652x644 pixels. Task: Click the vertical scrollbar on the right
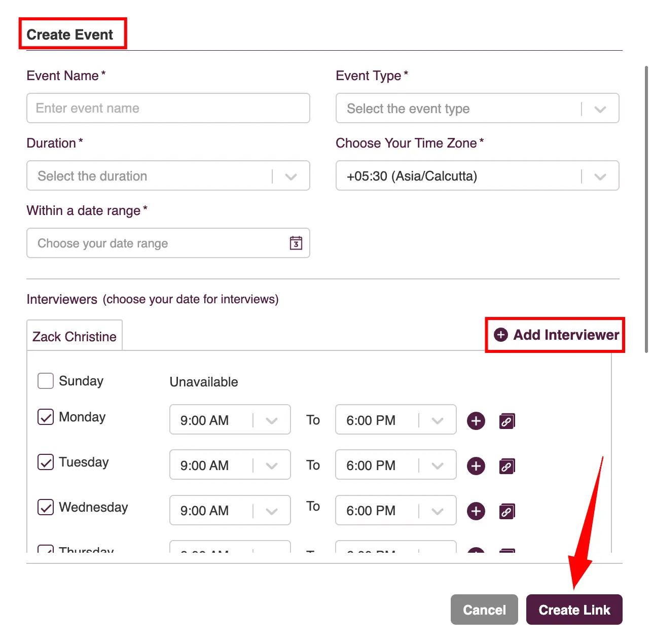tap(646, 209)
